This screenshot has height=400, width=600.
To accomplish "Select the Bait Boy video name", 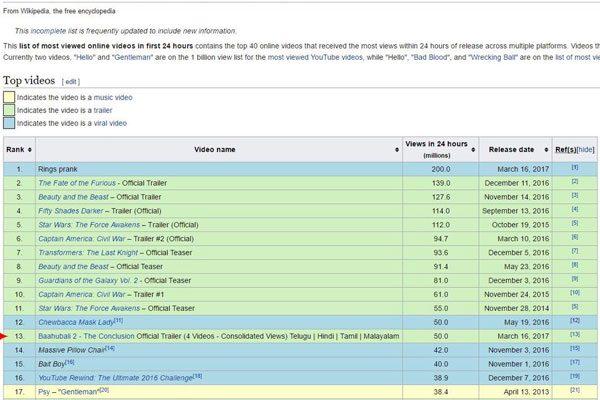I will coord(51,364).
